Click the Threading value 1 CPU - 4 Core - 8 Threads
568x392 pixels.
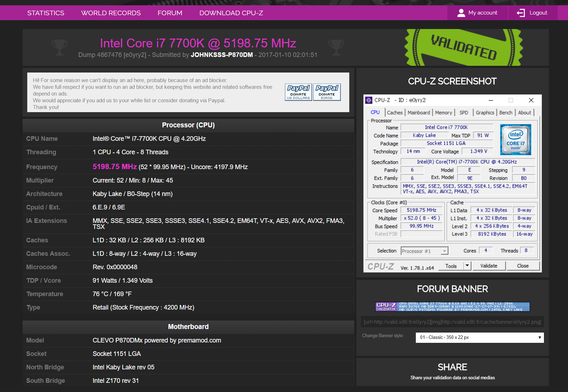[x=130, y=152]
